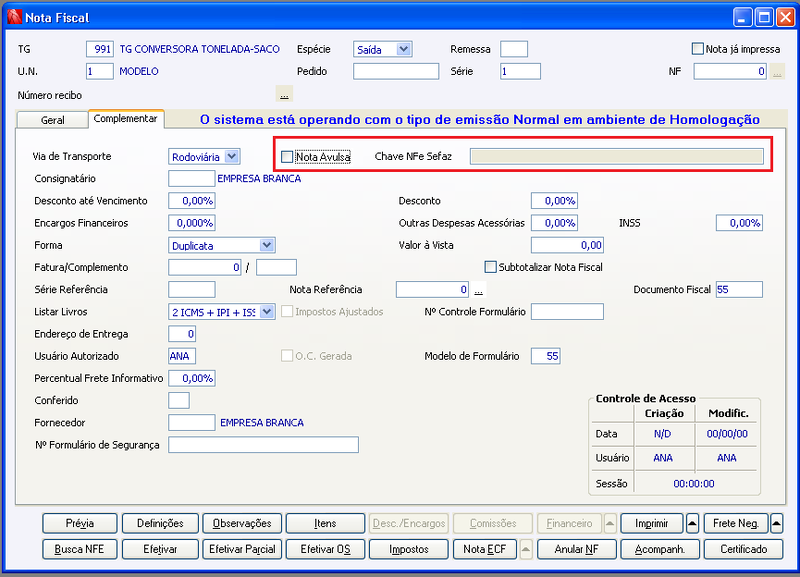
Task: Click the Frete Neg. button
Action: [736, 523]
